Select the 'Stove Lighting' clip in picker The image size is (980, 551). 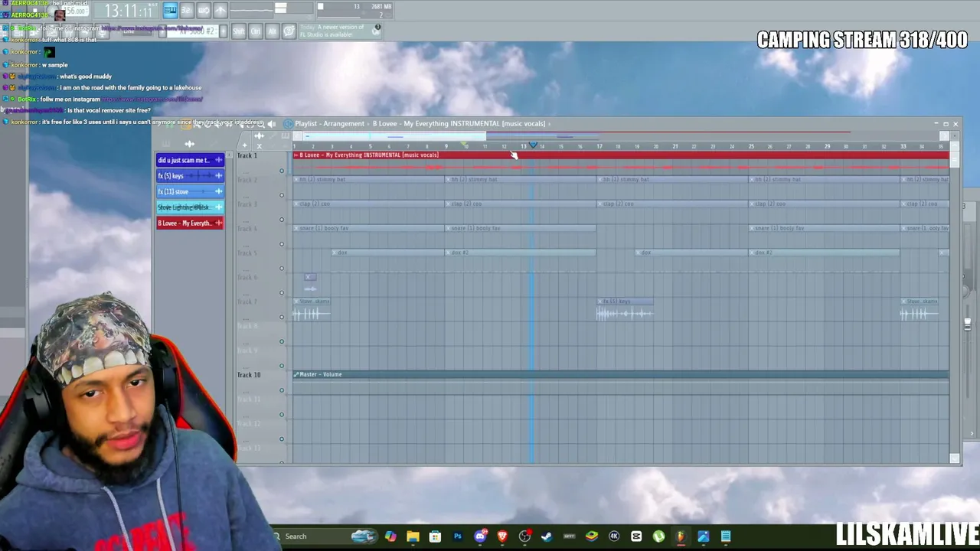tap(190, 207)
